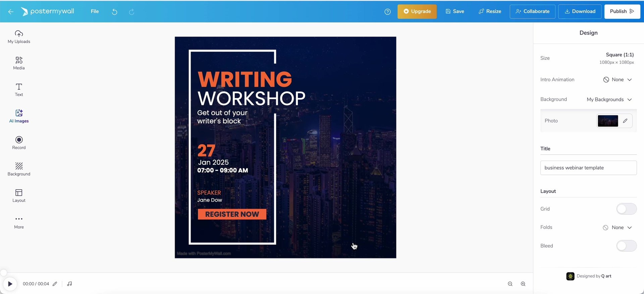
Task: Open the Media library icon
Action: coord(19,63)
